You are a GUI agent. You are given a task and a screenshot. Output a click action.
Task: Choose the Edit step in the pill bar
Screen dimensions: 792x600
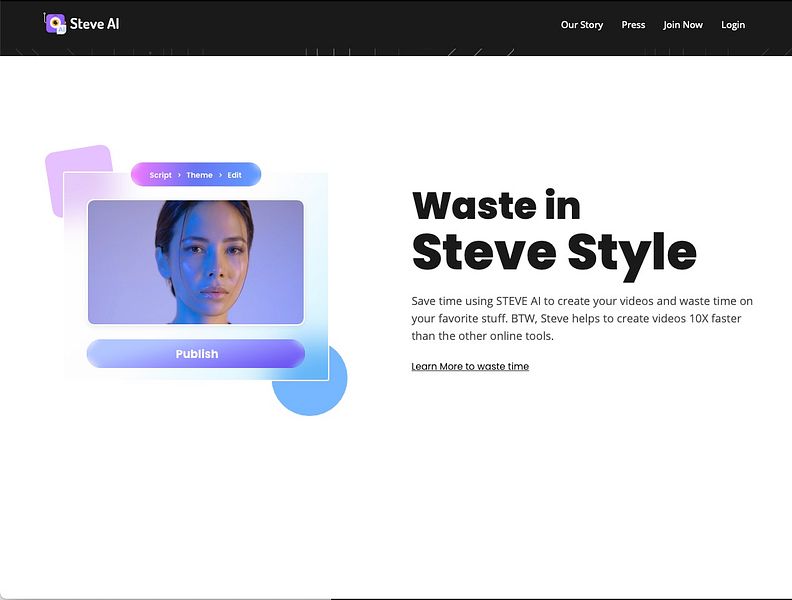point(234,175)
